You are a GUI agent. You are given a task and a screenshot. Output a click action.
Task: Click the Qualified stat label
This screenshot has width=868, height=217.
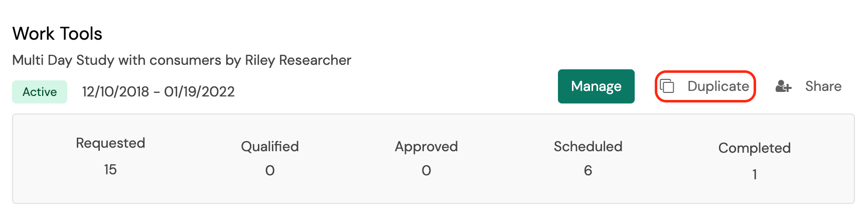[x=270, y=147]
